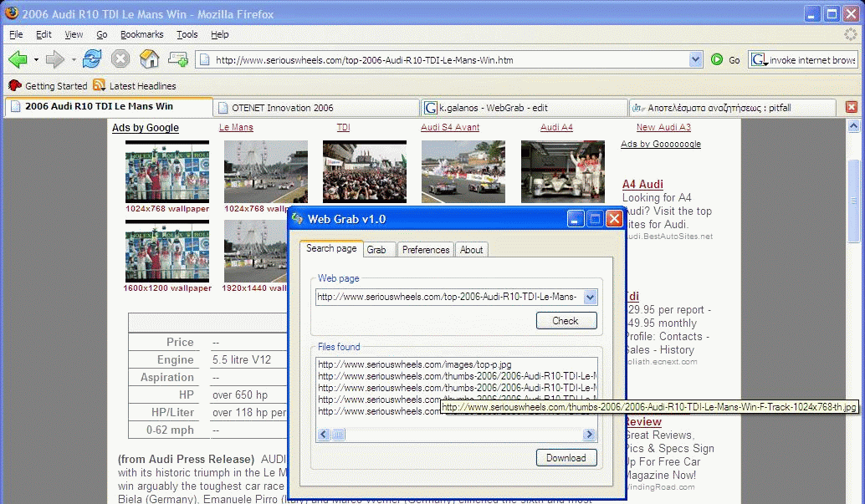Switch to the Preferences tab in Web Grab
Screen dimensions: 865x504
(x=425, y=250)
